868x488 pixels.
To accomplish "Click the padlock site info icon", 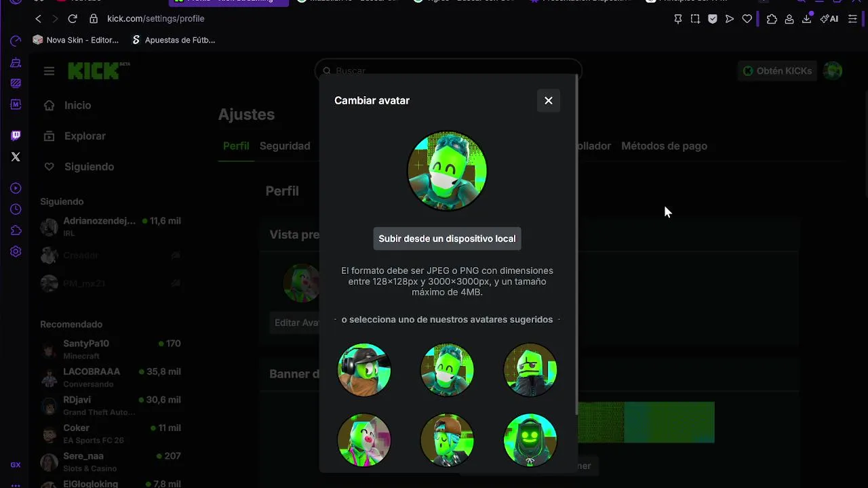I will (x=94, y=18).
